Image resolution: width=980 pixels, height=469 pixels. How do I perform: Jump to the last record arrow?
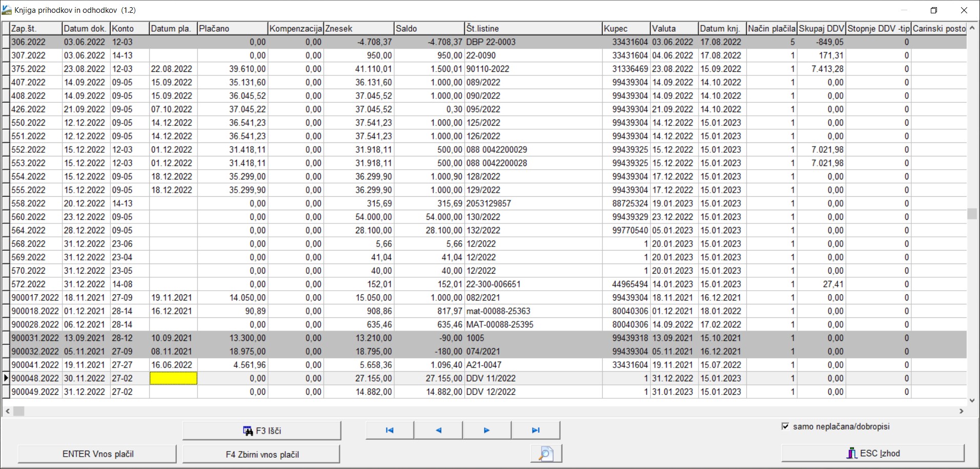point(536,431)
